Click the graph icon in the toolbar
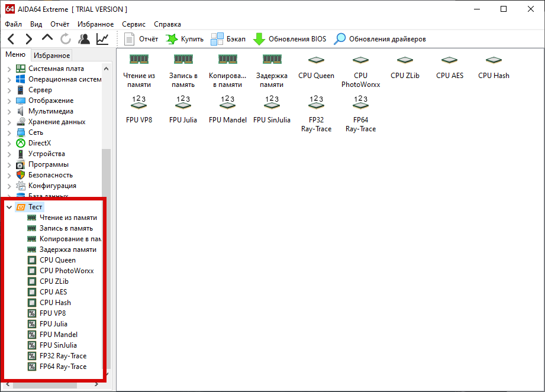The width and height of the screenshot is (545, 392). [x=102, y=39]
